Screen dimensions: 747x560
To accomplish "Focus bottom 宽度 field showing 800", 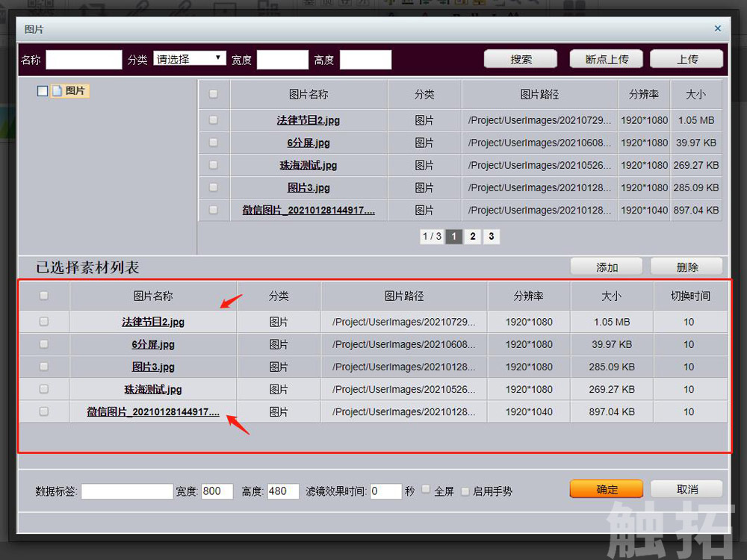I will click(217, 491).
